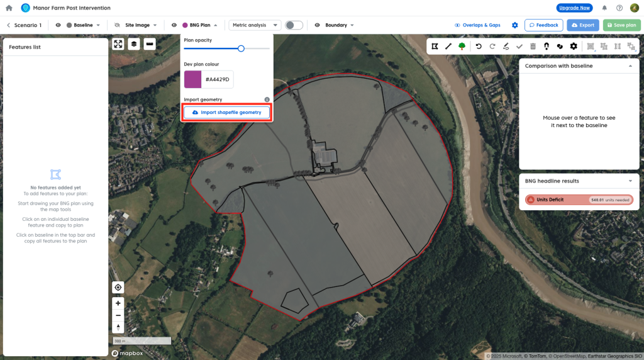This screenshot has height=360, width=644.
Task: Open the Metric analysis dropdown
Action: coord(255,25)
